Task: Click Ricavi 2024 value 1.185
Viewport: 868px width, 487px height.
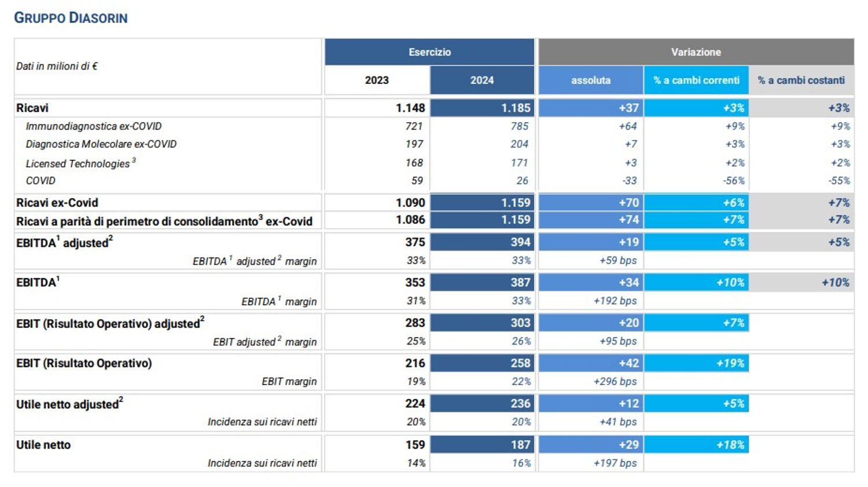Action: 516,108
